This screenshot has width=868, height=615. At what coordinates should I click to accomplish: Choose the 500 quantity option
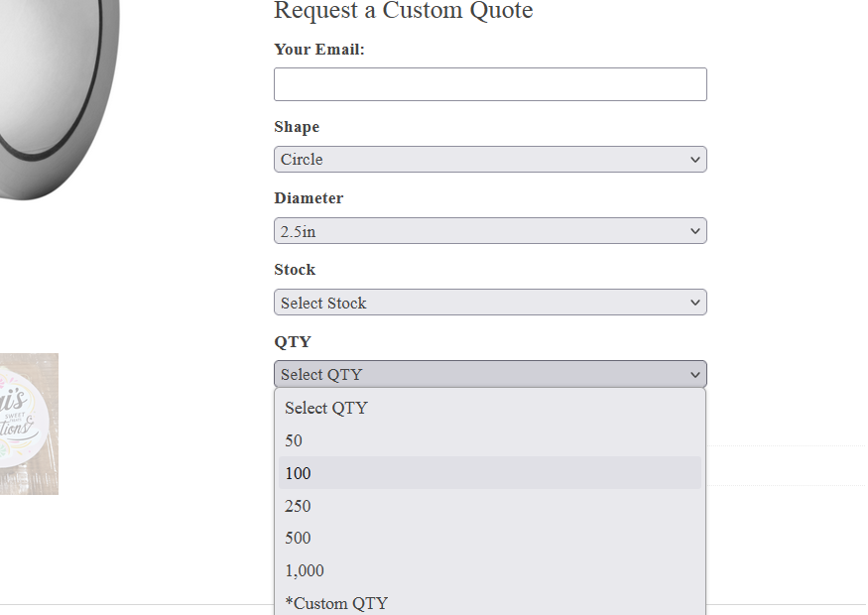pyautogui.click(x=298, y=538)
